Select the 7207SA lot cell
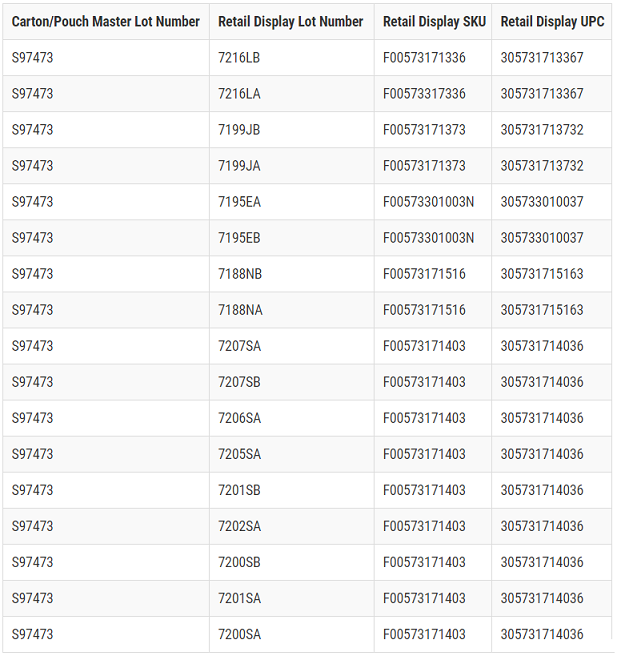Screen dimensions: 621x660 (239, 346)
